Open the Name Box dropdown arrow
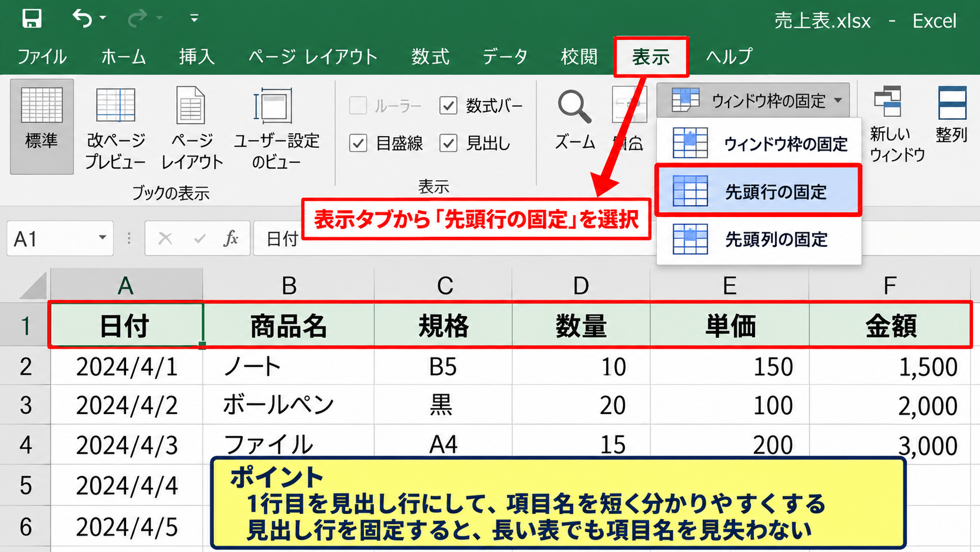This screenshot has width=980, height=552. [103, 238]
